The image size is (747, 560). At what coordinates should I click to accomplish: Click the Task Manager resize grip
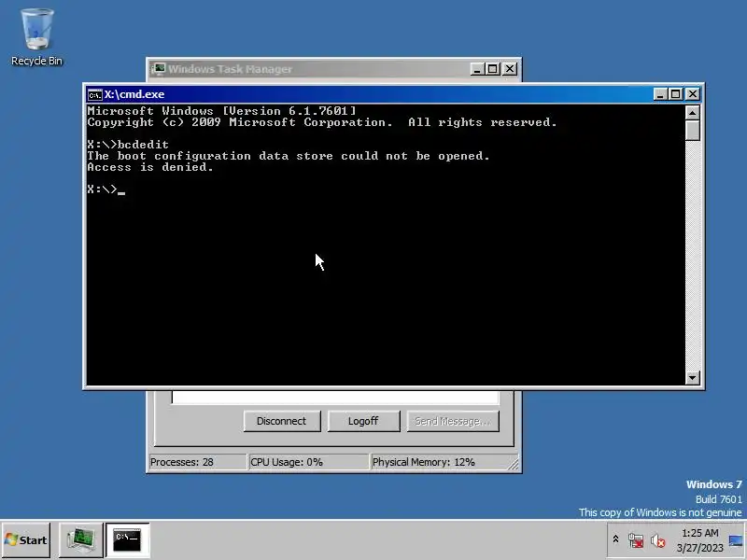tap(513, 464)
